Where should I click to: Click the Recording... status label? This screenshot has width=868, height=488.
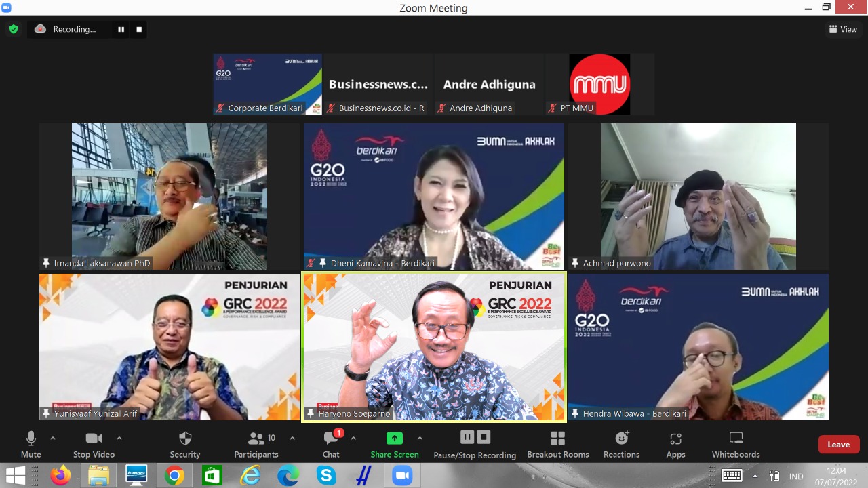tap(75, 29)
